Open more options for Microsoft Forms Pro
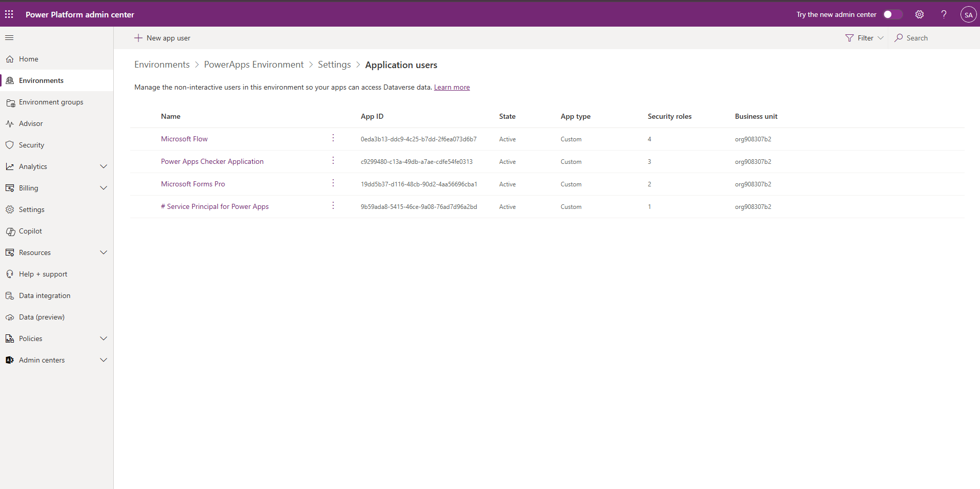Screen dimensions: 980x489 coord(333,183)
